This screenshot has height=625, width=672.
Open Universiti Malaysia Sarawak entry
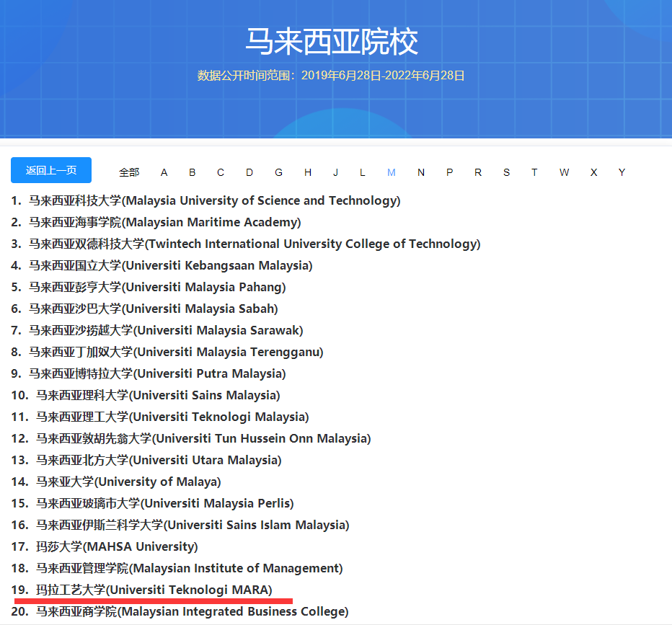click(x=166, y=330)
